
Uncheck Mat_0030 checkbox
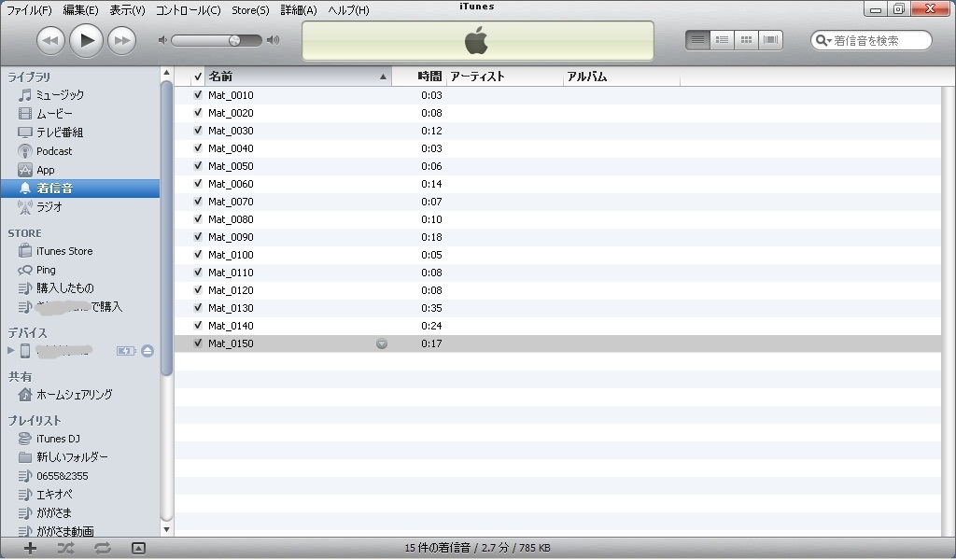click(198, 131)
